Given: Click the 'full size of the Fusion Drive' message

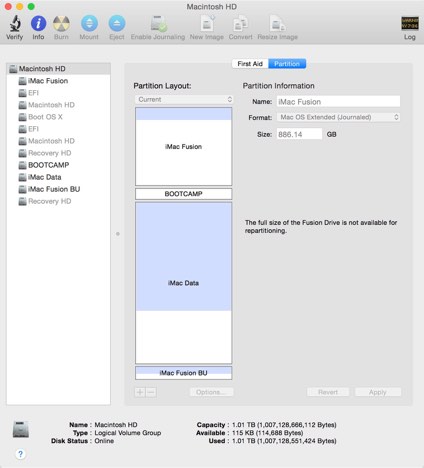Looking at the screenshot, I should (321, 226).
